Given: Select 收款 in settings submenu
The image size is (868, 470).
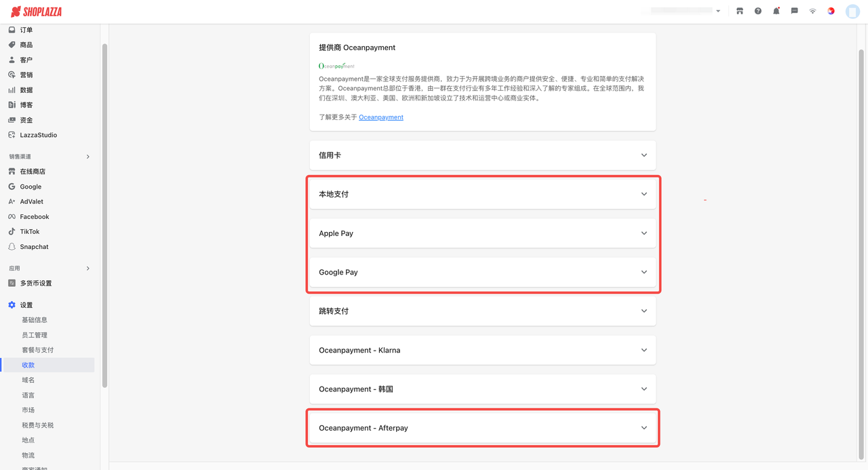Looking at the screenshot, I should pyautogui.click(x=47, y=365).
